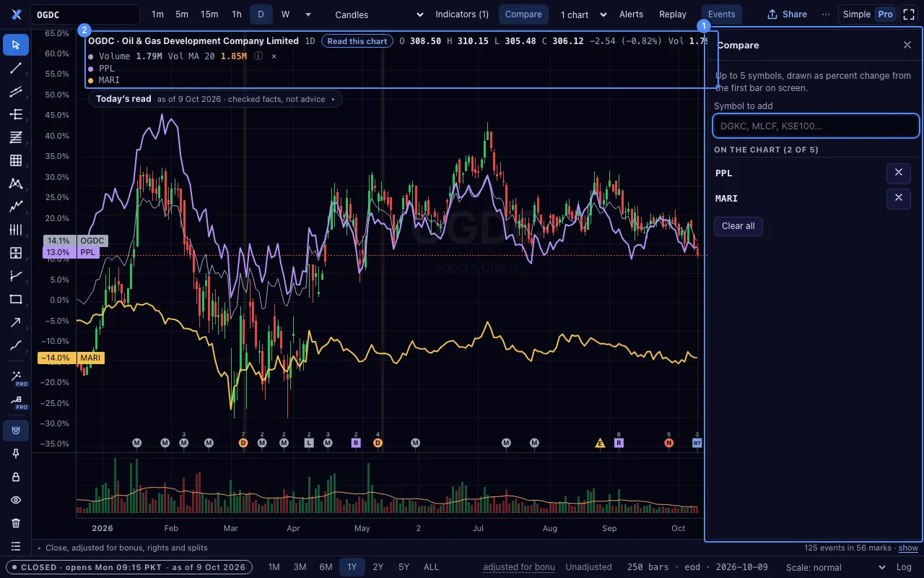Image resolution: width=924 pixels, height=578 pixels.
Task: Set the range to 6M
Action: 326,567
